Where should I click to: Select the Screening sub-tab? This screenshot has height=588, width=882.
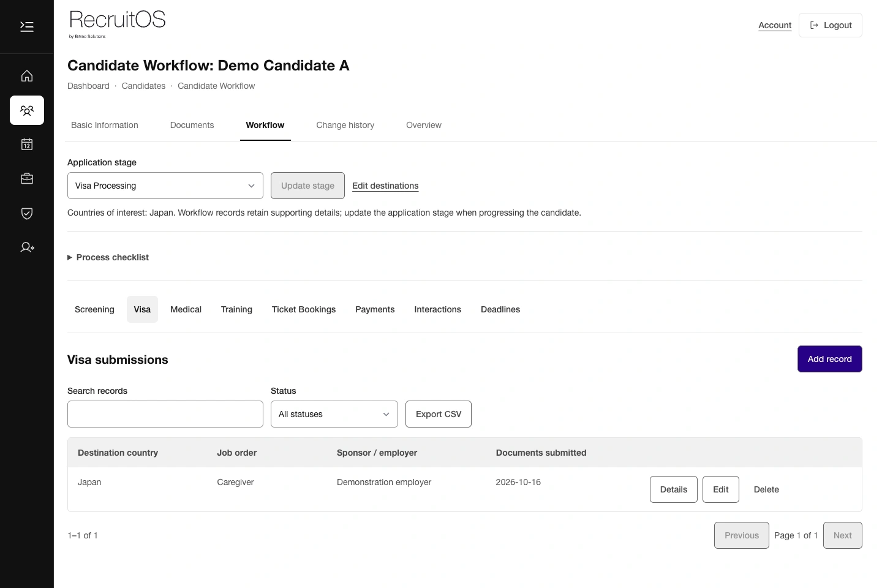pos(94,309)
